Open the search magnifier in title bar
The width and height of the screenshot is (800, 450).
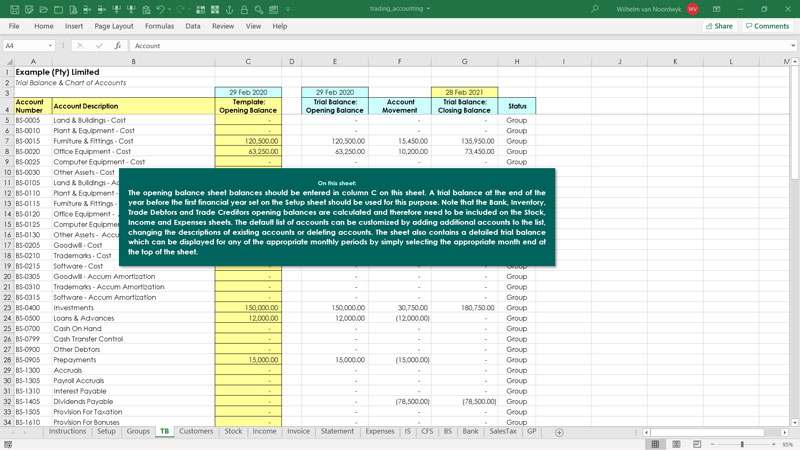tap(595, 9)
